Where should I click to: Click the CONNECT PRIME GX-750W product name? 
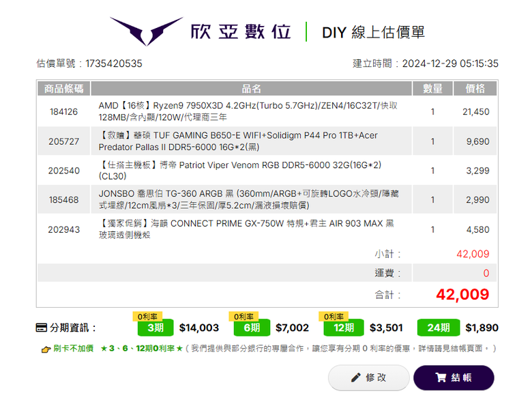click(x=246, y=229)
